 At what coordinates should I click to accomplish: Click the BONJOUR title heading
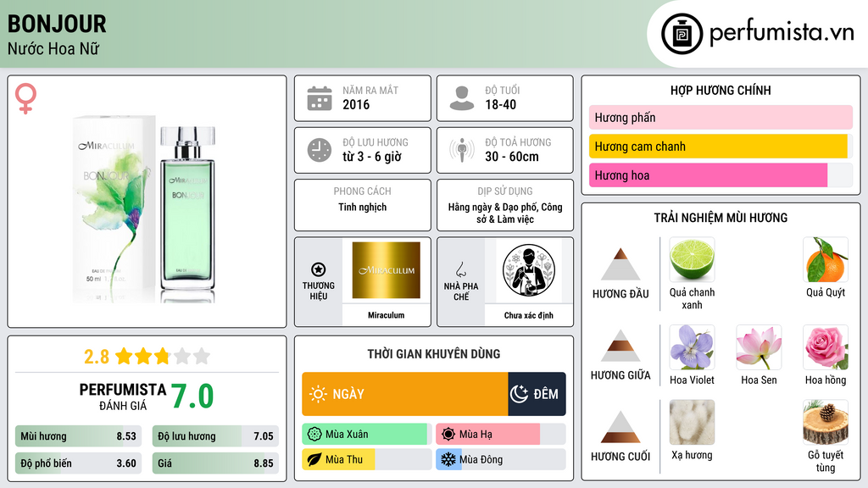pyautogui.click(x=57, y=24)
